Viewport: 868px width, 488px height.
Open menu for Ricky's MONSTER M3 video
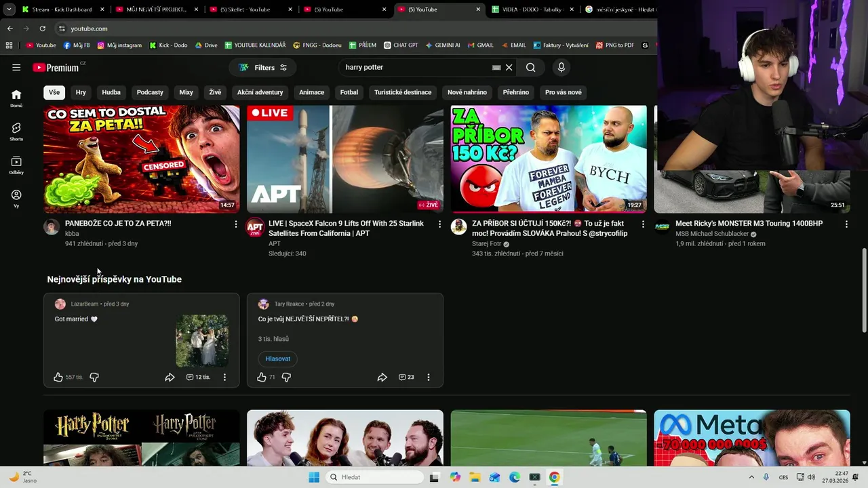click(x=846, y=224)
